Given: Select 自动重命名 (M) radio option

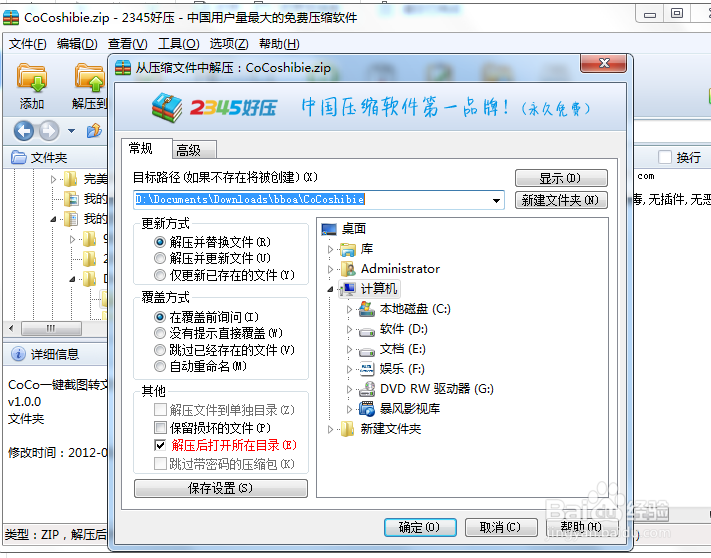Looking at the screenshot, I should (160, 366).
